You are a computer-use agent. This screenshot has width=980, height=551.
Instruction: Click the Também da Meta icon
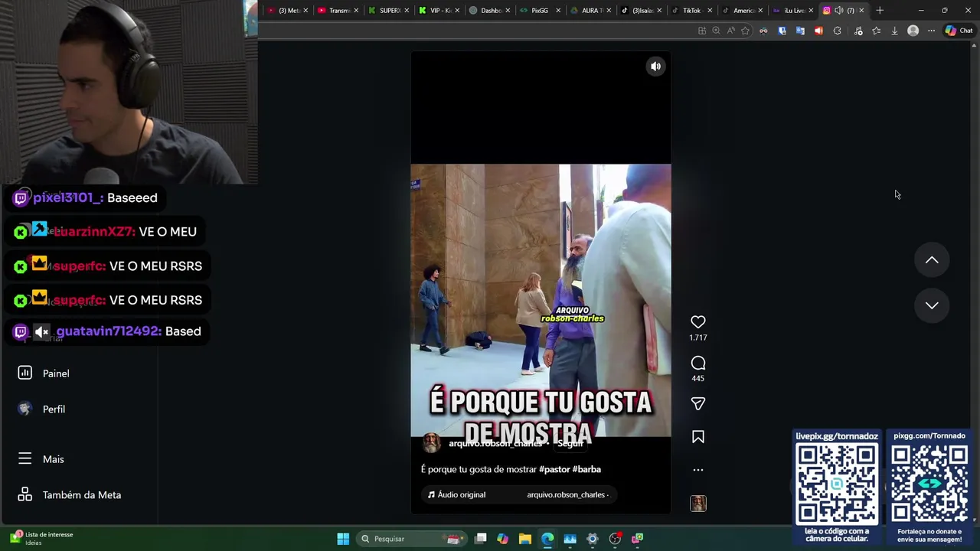24,494
